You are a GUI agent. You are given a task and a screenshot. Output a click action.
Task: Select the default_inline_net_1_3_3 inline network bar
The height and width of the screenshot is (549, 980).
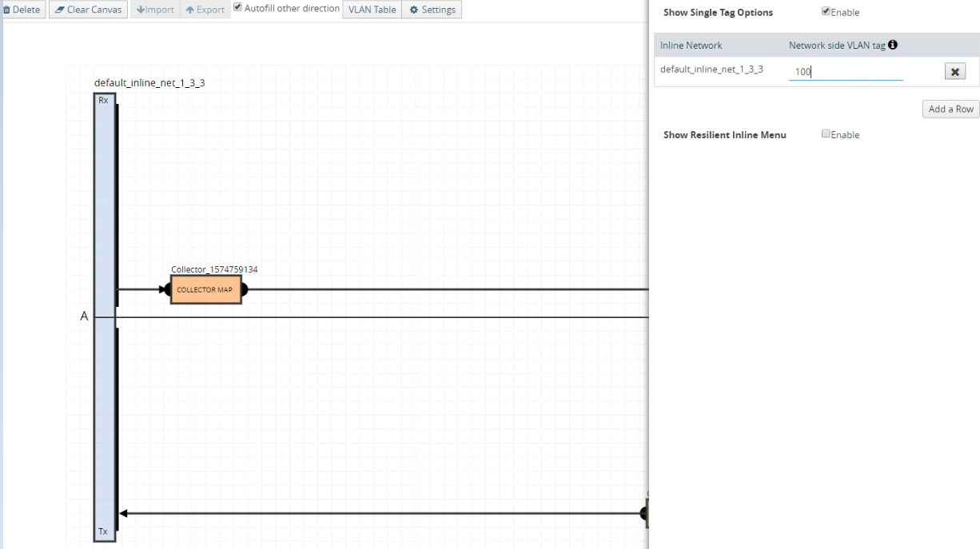click(104, 317)
